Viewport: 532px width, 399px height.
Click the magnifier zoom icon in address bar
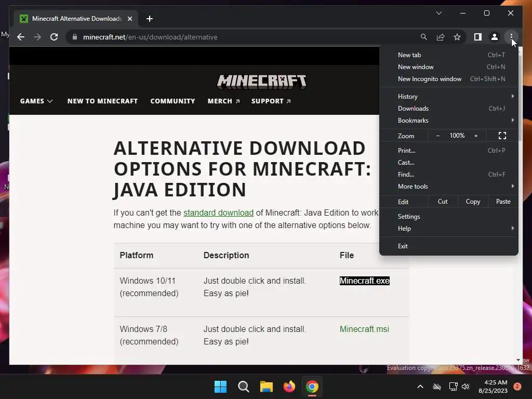pyautogui.click(x=424, y=37)
